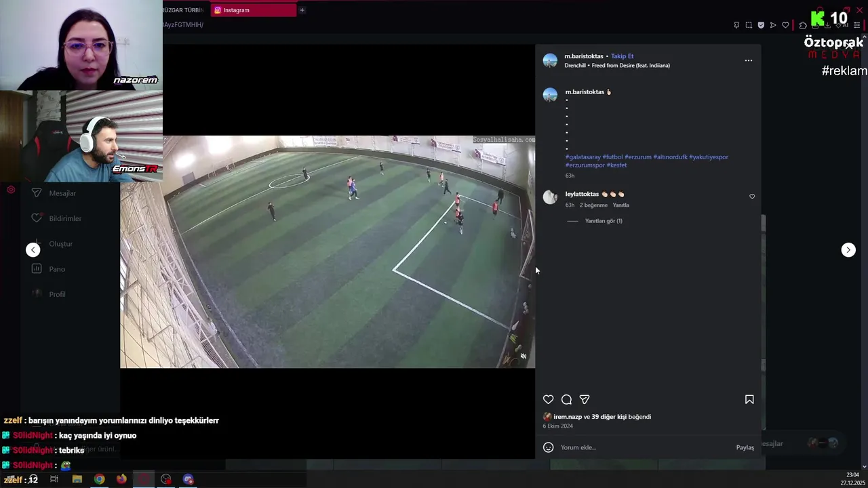Open the 6 Ekim 2024 post date
This screenshot has width=868, height=488.
(x=557, y=426)
